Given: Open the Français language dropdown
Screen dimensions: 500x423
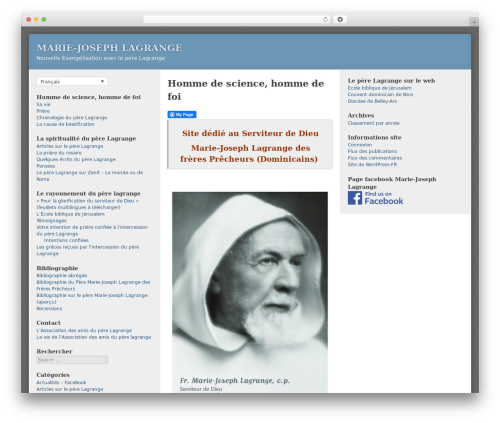Looking at the screenshot, I should coord(72,81).
